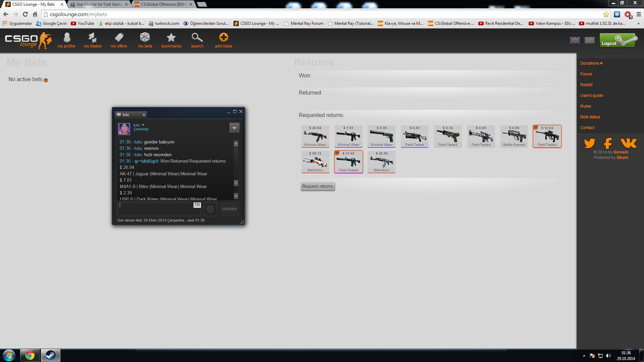Click GÖNDER send button in chat

229,209
